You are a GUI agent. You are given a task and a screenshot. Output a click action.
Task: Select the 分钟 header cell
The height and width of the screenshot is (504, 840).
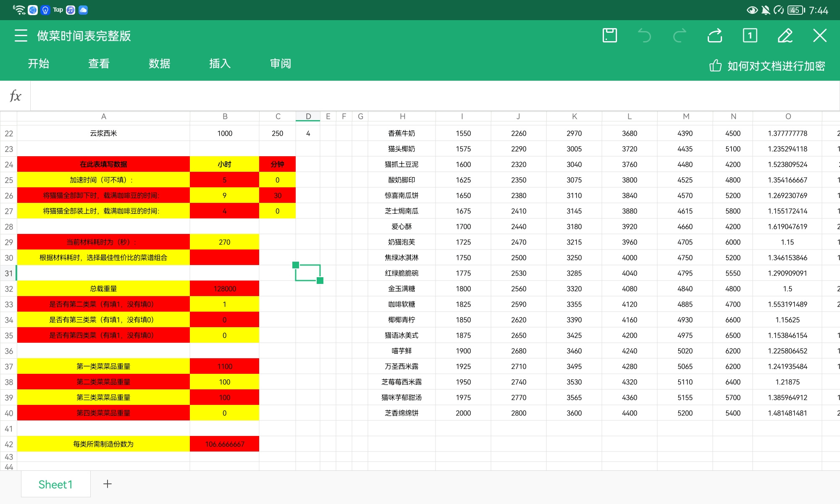tap(278, 164)
